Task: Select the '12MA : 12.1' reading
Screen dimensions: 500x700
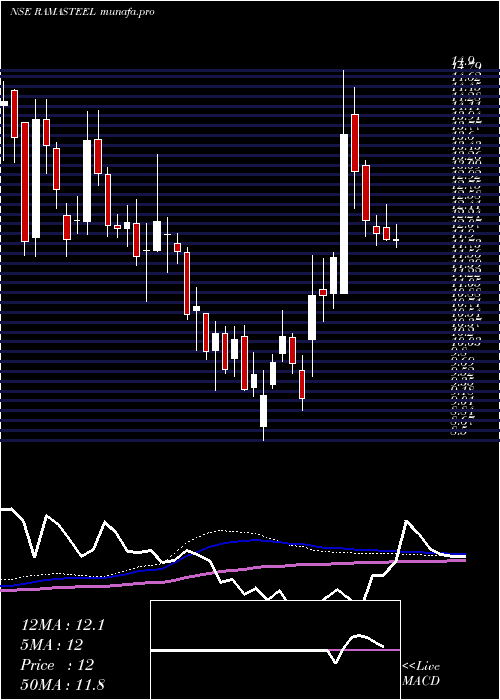Action: (x=63, y=625)
